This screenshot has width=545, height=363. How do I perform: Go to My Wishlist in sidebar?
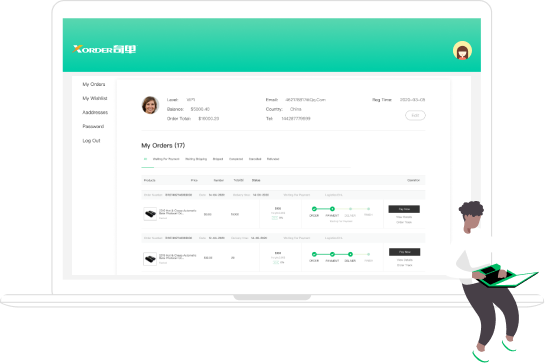point(95,98)
